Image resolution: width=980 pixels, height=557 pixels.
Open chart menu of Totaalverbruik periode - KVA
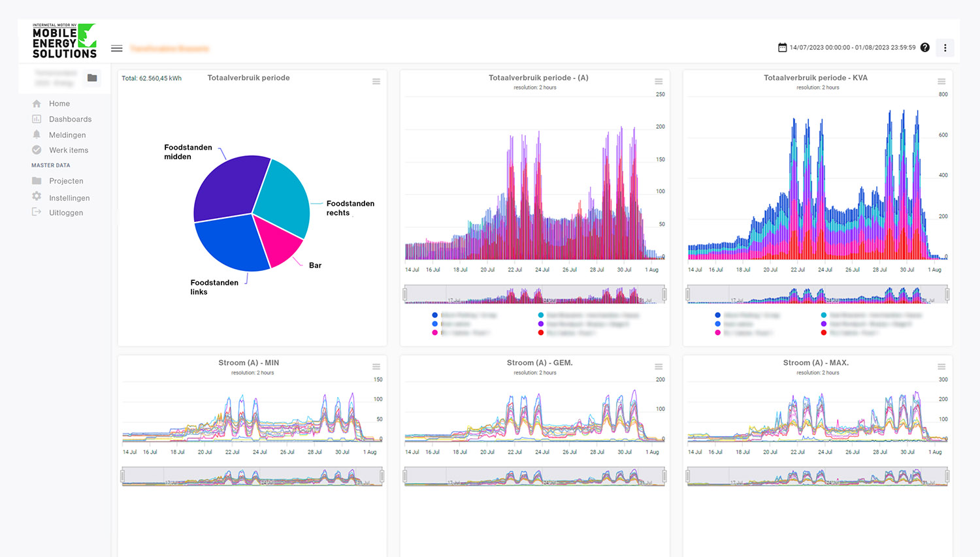pyautogui.click(x=941, y=82)
